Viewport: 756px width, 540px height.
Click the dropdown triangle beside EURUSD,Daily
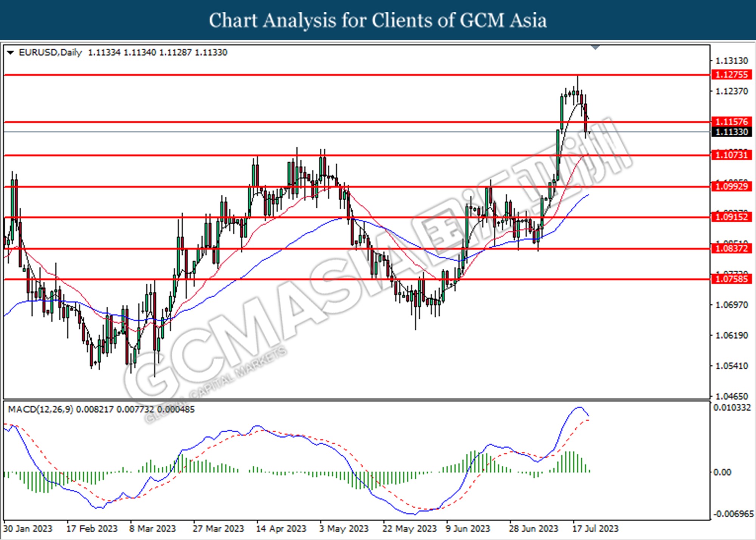click(11, 53)
